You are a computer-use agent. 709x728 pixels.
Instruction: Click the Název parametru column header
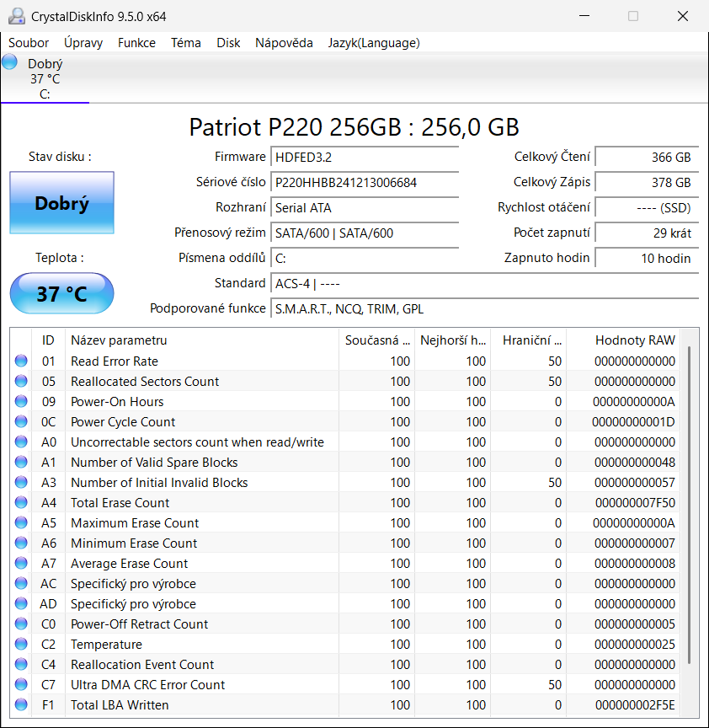pos(202,340)
